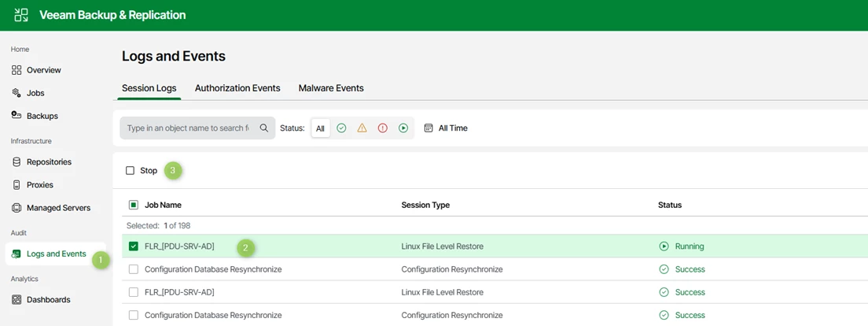The height and width of the screenshot is (326, 868).
Task: Filter by Error status icon
Action: (383, 128)
